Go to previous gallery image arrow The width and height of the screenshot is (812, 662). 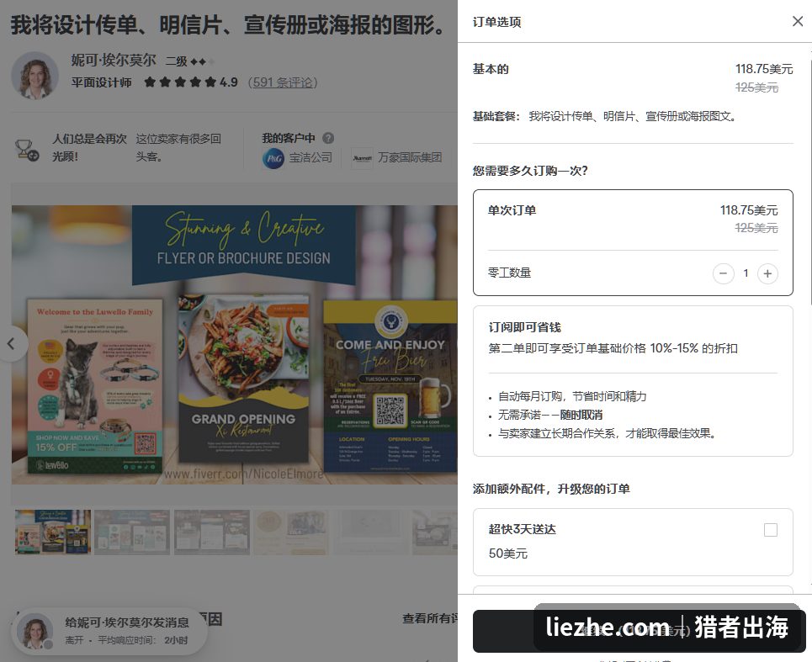pyautogui.click(x=12, y=344)
